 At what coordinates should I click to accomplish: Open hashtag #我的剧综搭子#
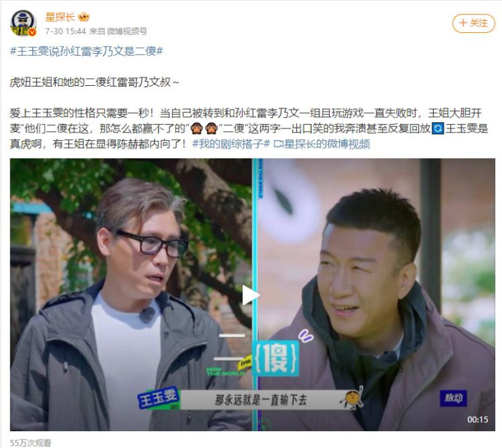point(231,144)
